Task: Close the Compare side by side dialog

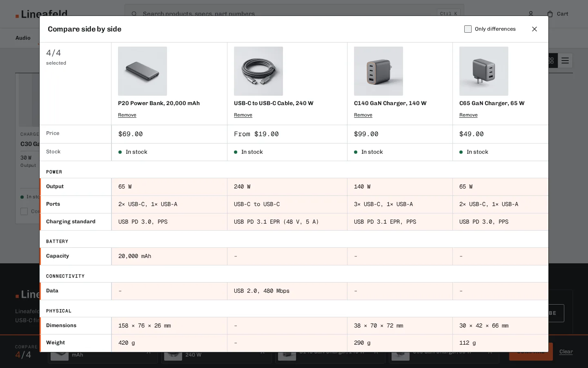Action: click(x=534, y=29)
